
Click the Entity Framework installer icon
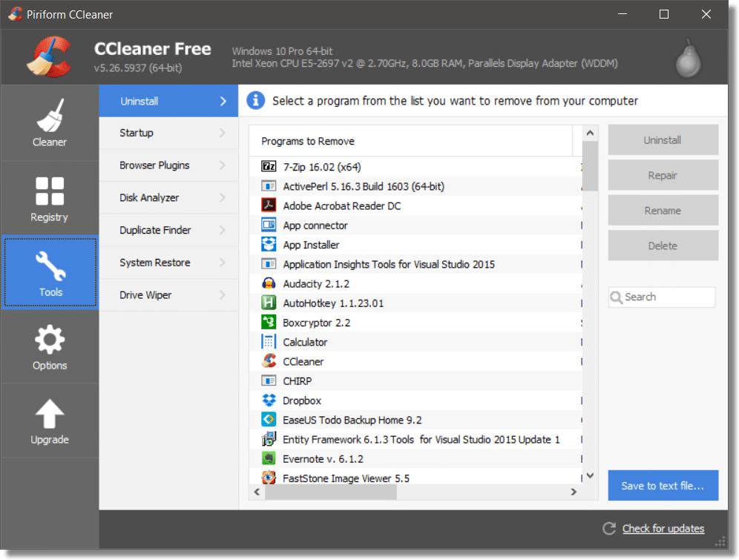(269, 439)
